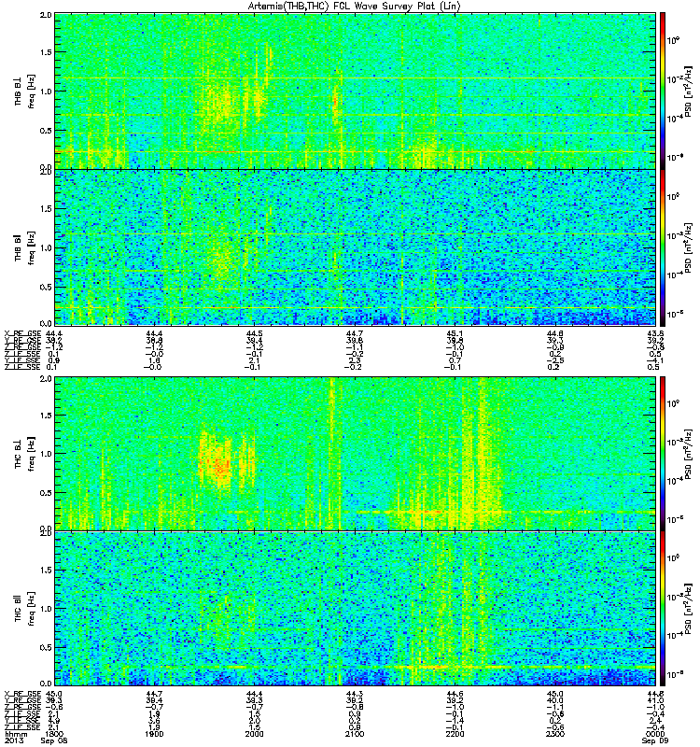Click the X_RE_GSE row label under THB panels
700x747 pixels.
click(x=22, y=334)
